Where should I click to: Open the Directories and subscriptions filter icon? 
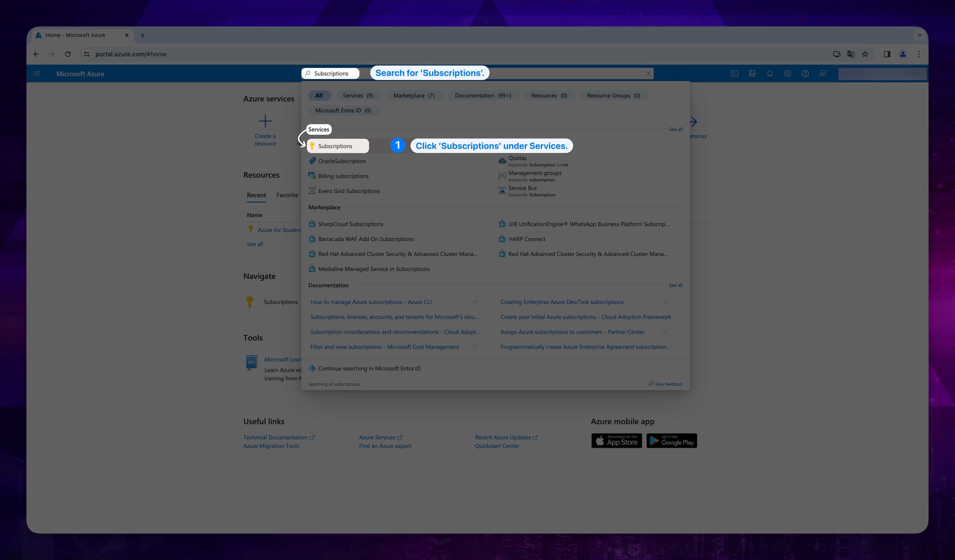click(x=752, y=74)
